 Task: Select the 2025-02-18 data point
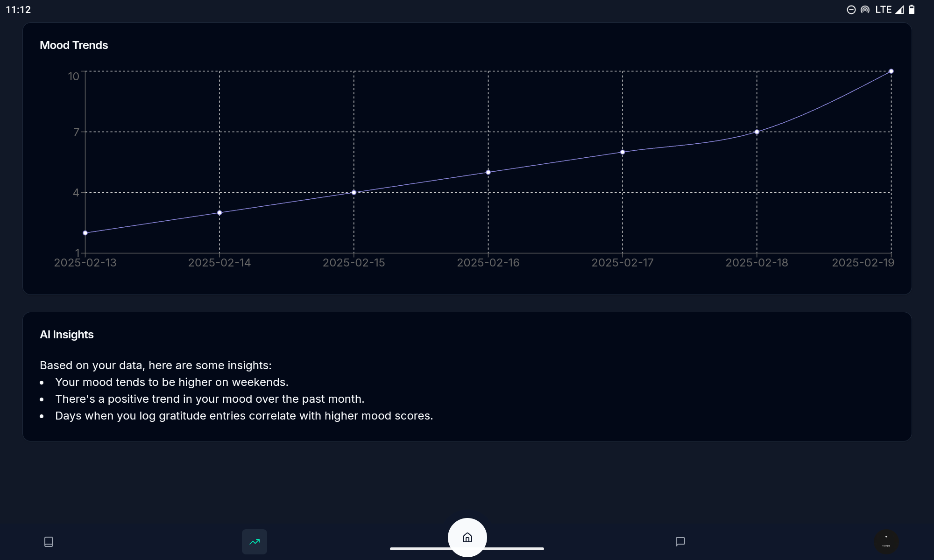(757, 132)
